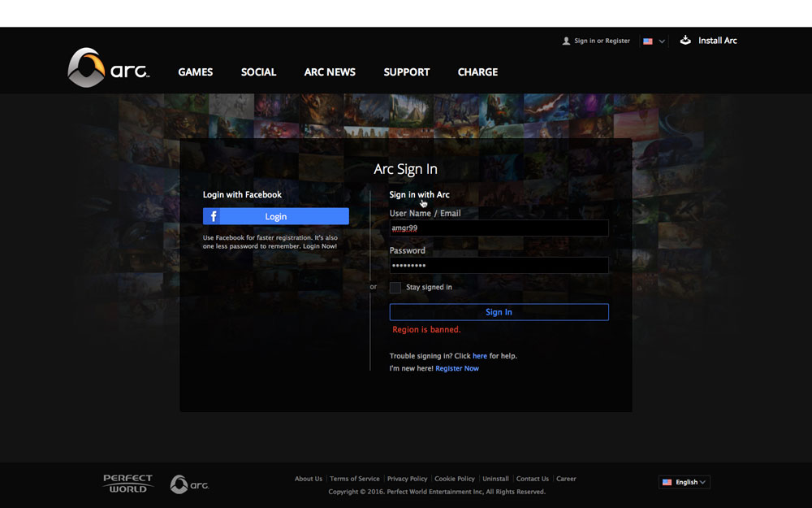The height and width of the screenshot is (508, 812).
Task: Click the Arc logo in footer
Action: tap(189, 484)
